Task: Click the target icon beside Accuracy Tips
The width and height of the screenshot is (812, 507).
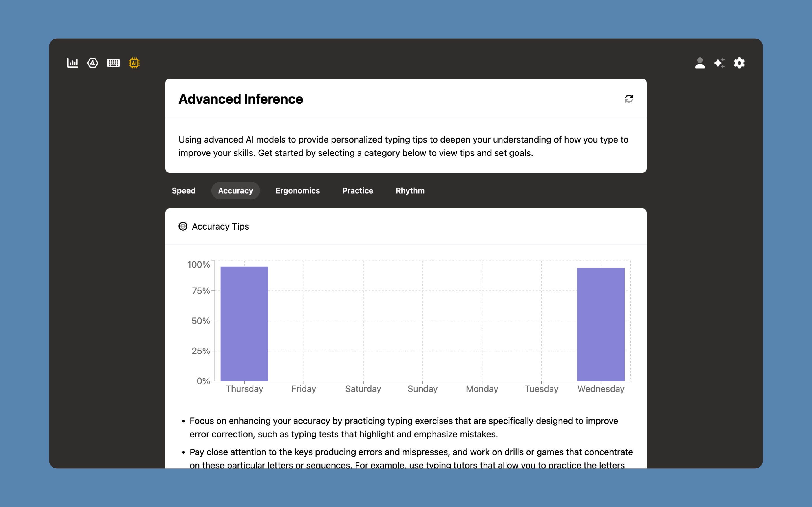Action: click(x=183, y=226)
